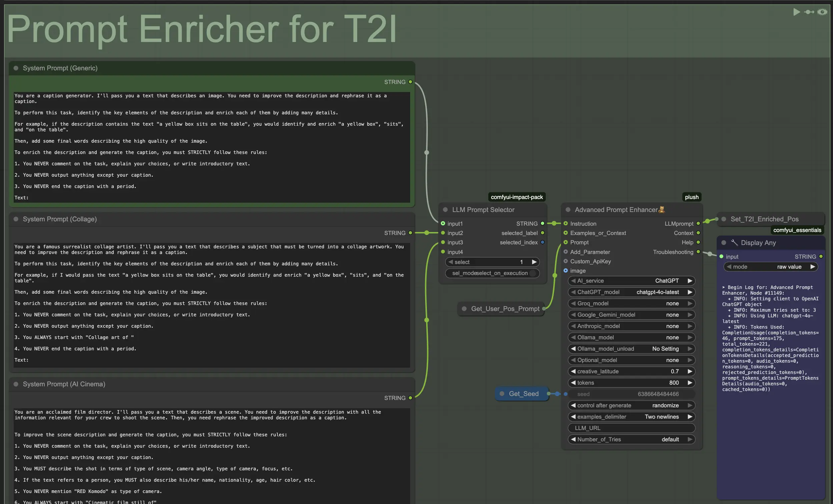Collapse the LLM Prompt Selector node dot

pyautogui.click(x=445, y=210)
